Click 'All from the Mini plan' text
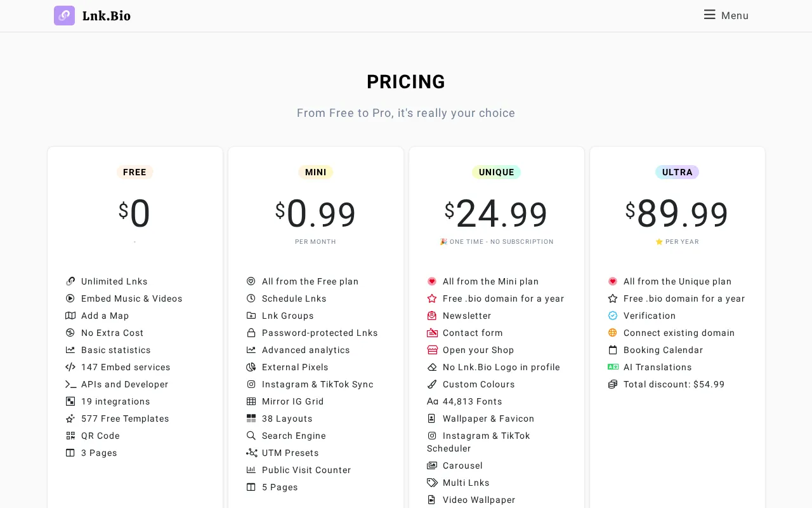Viewport: 812px width, 508px height. (x=491, y=281)
